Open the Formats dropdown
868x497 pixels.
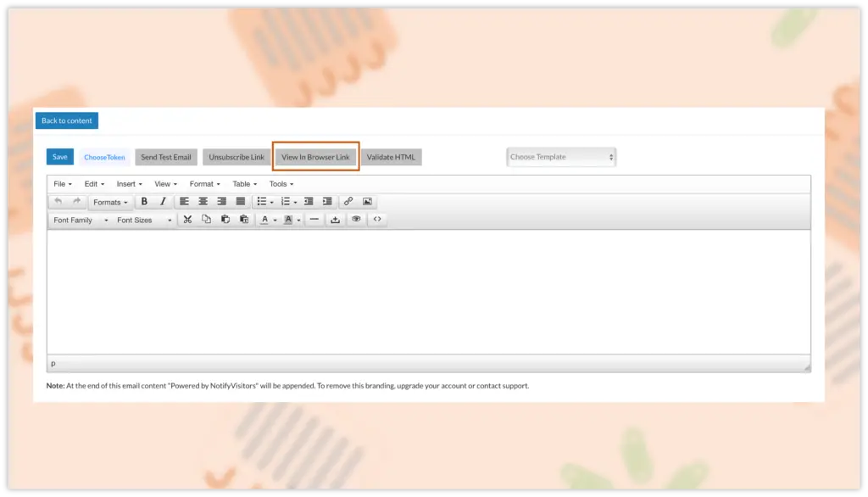pos(110,203)
